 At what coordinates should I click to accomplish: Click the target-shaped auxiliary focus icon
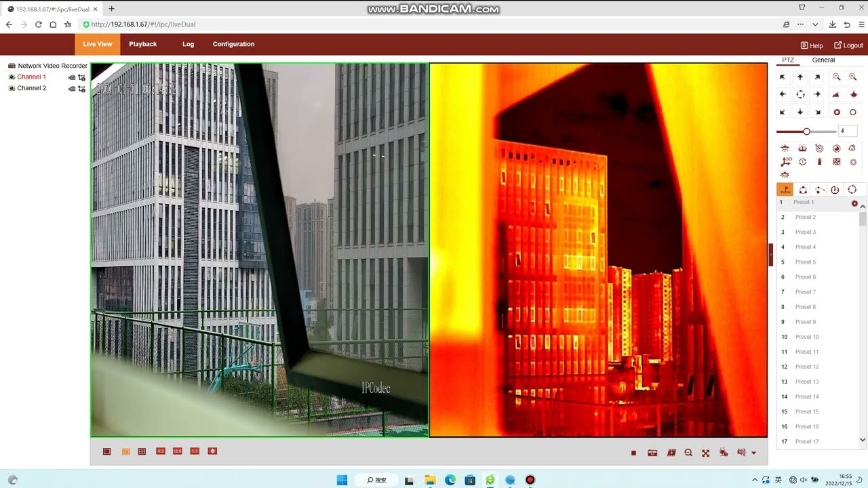819,148
